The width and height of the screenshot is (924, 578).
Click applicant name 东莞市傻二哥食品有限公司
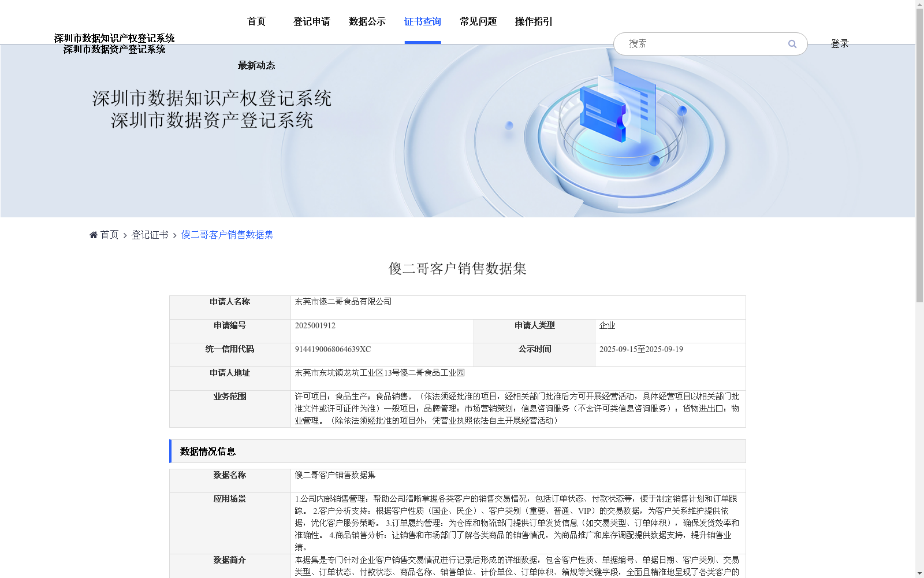coord(343,302)
